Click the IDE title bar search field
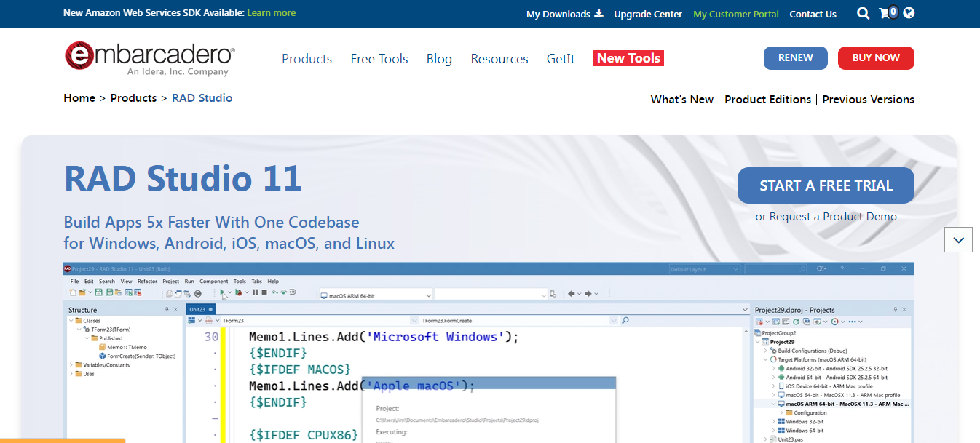This screenshot has width=980, height=443. pyautogui.click(x=775, y=269)
